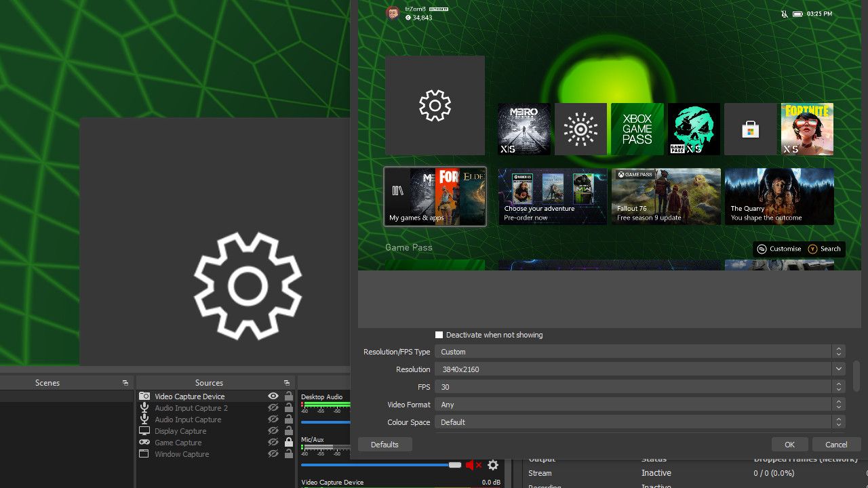The width and height of the screenshot is (868, 488).
Task: Open Video Format dropdown showing Any
Action: click(639, 405)
